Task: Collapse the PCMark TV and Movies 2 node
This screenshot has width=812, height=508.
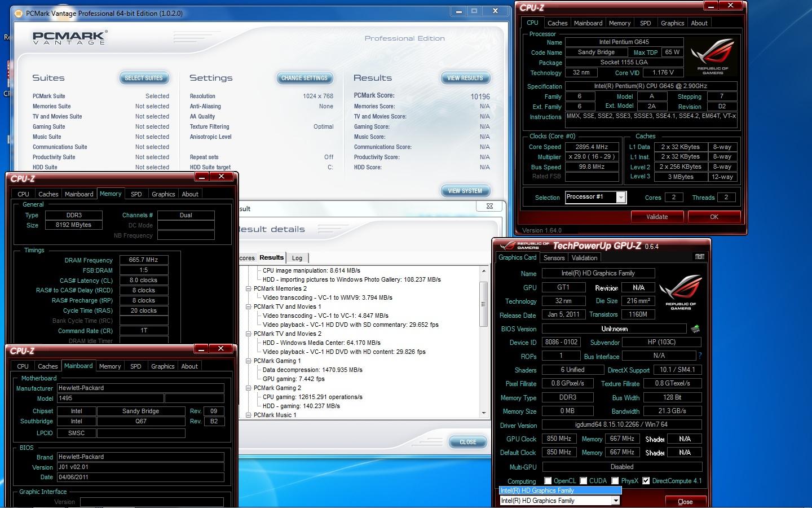Action: coord(248,334)
